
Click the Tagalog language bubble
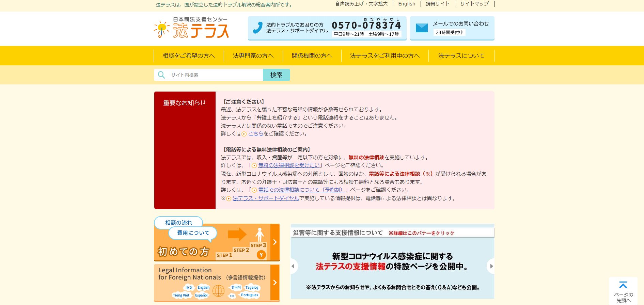coord(252,288)
